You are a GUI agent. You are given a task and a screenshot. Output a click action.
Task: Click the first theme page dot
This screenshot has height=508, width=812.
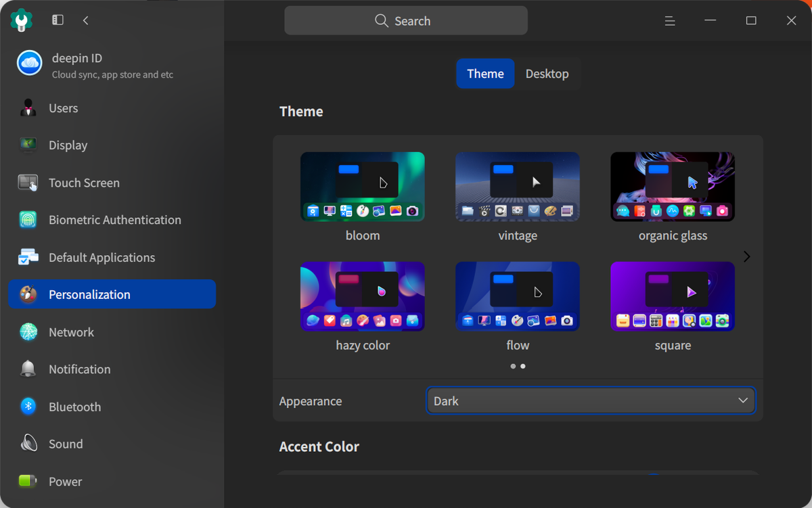coord(513,366)
